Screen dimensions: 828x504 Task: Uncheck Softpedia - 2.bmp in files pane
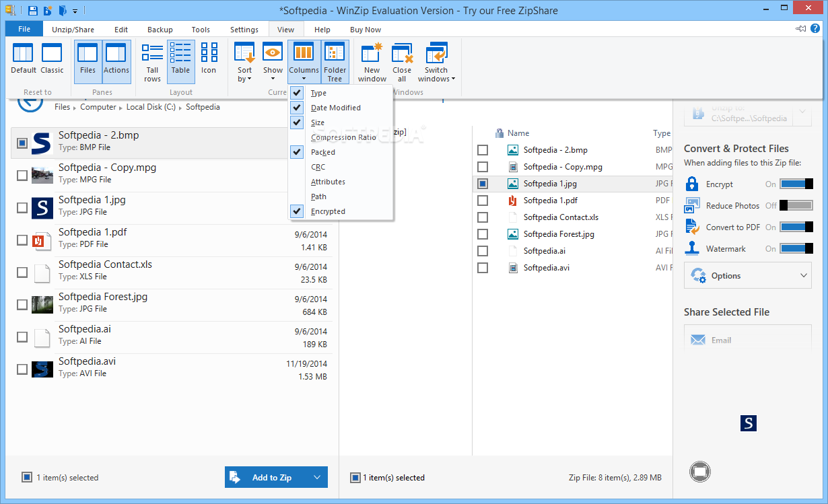coord(22,143)
